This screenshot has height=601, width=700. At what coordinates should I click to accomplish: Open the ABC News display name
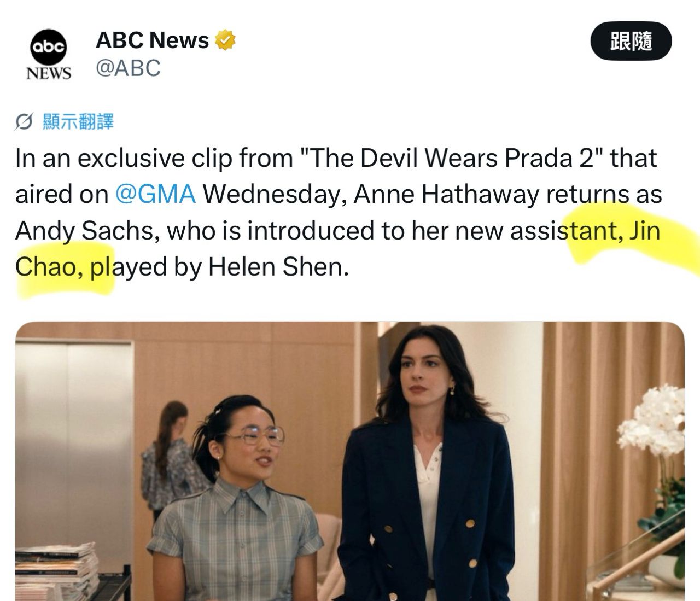tap(152, 40)
